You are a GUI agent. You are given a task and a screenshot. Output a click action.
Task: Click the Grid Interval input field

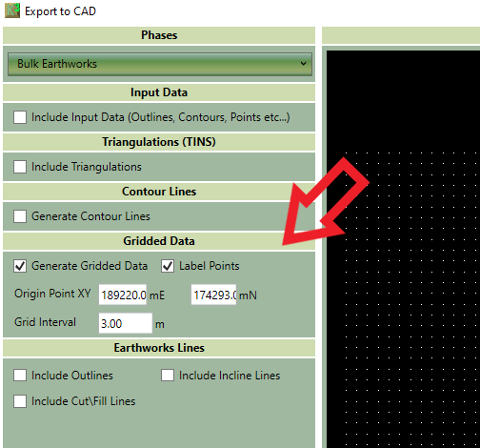126,323
